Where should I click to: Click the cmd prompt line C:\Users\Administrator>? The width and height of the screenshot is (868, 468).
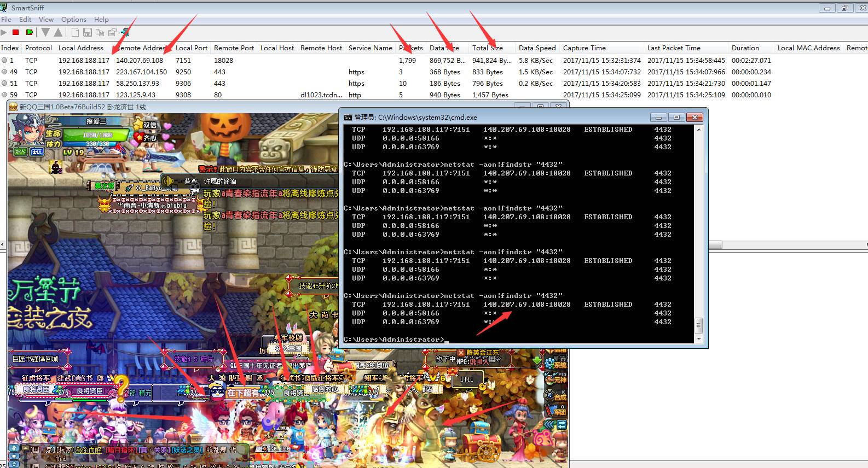tap(394, 340)
